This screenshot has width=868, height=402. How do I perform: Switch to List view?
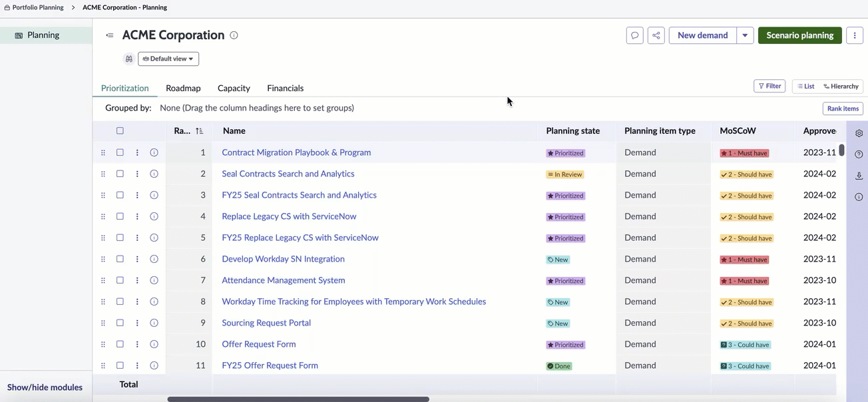[x=806, y=87]
